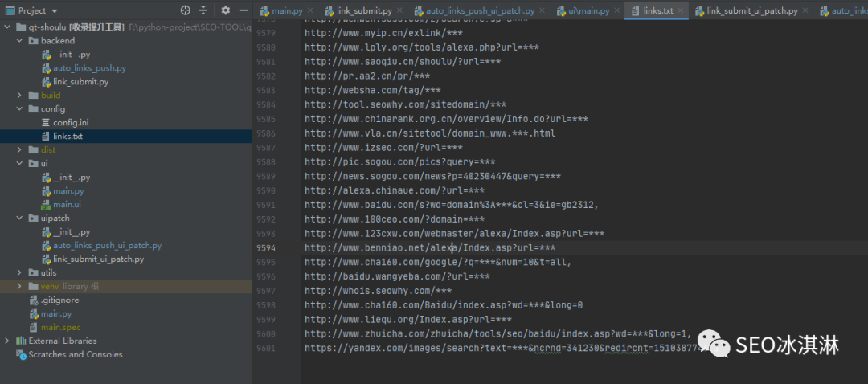Open the Project view dropdown
This screenshot has height=384, width=868.
(54, 11)
